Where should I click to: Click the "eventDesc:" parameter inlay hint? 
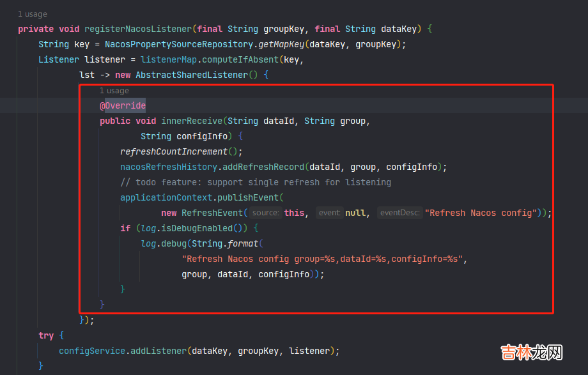pos(399,213)
